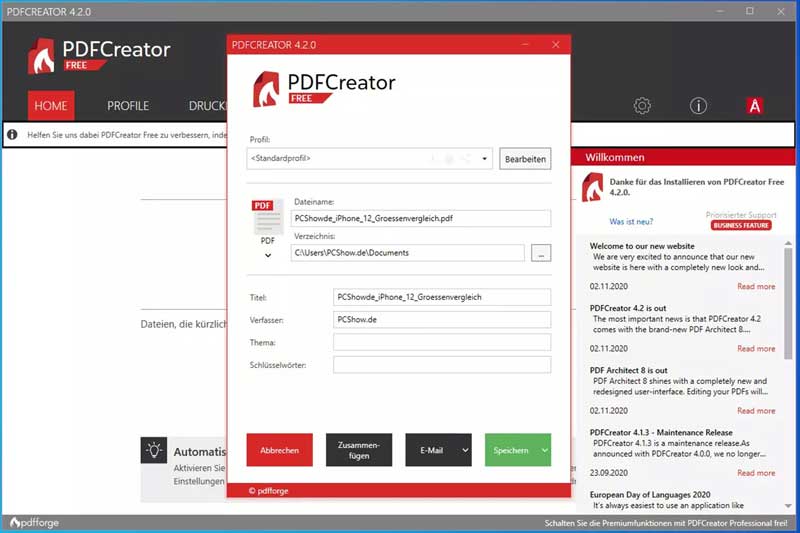This screenshot has width=800, height=533.
Task: Click the pdfforge logo in status bar
Action: point(34,523)
